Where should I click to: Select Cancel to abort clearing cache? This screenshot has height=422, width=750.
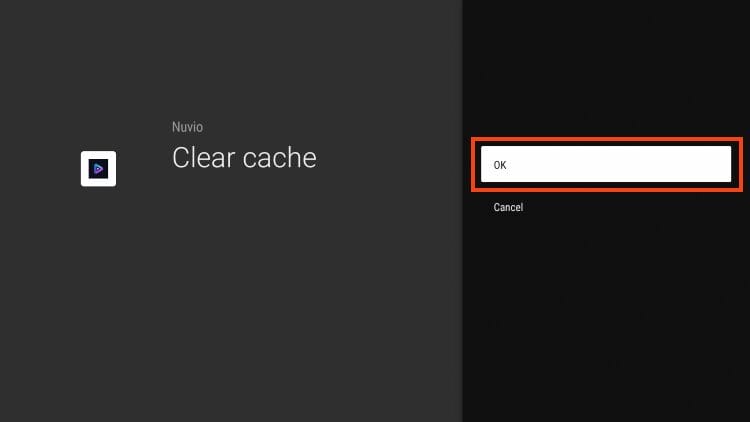508,207
